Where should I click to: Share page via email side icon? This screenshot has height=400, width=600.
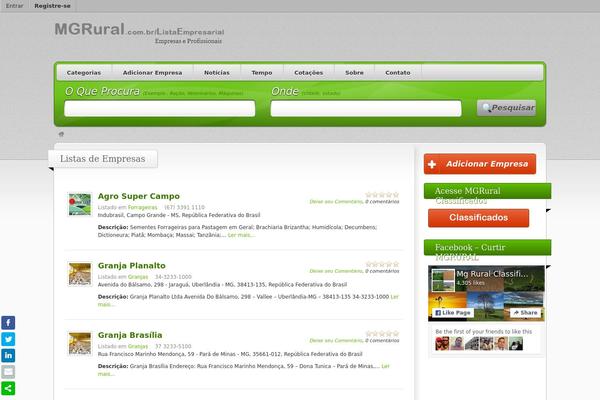coord(8,372)
